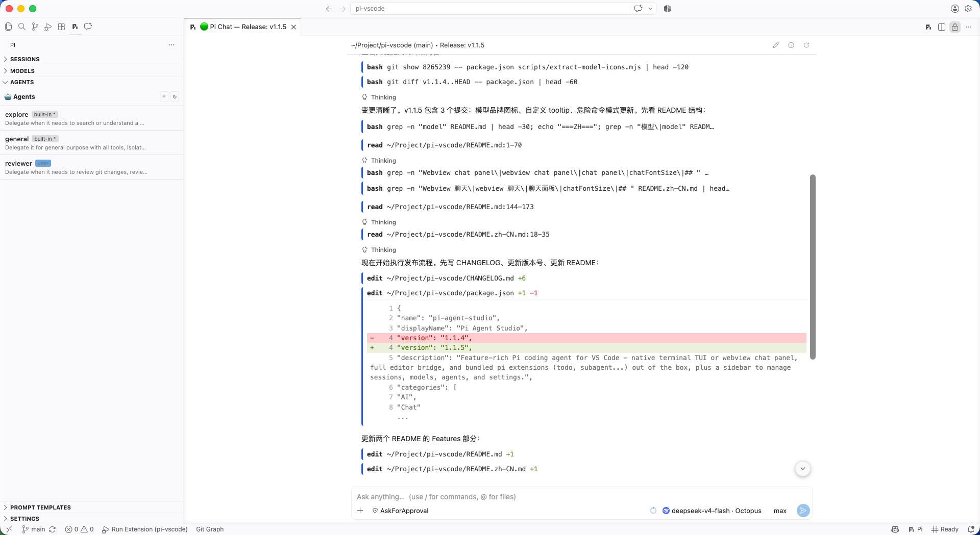The image size is (980, 535).
Task: Open the Search view icon
Action: (x=21, y=27)
